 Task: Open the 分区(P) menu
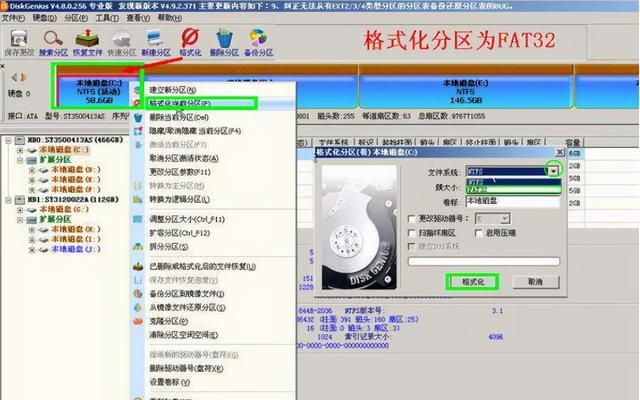(x=76, y=18)
